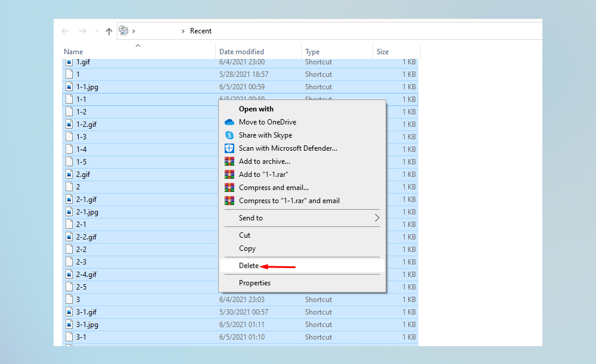Click the WinRAR icon beside Add to archive

[x=229, y=161]
